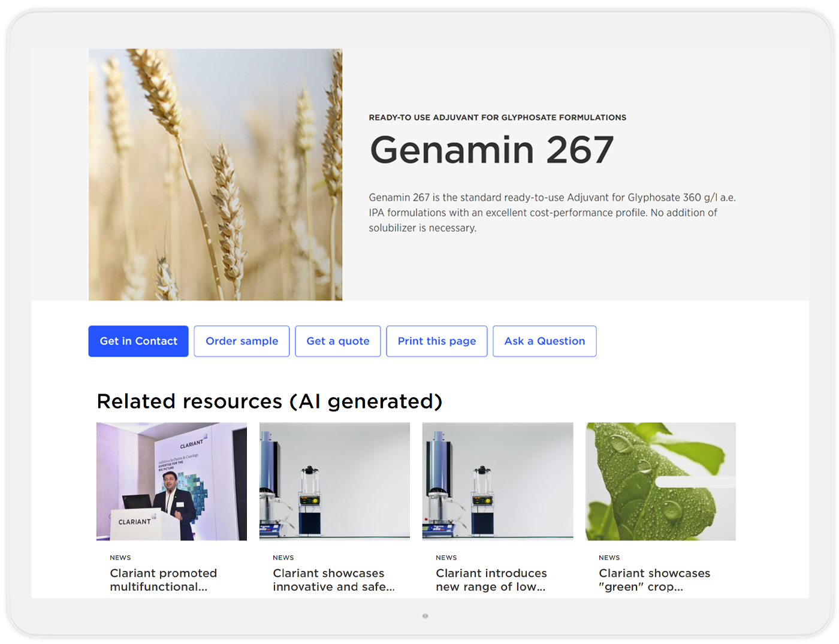Open 'Clariant showcases innovative and safe...' article
This screenshot has width=839, height=644.
coord(334,580)
